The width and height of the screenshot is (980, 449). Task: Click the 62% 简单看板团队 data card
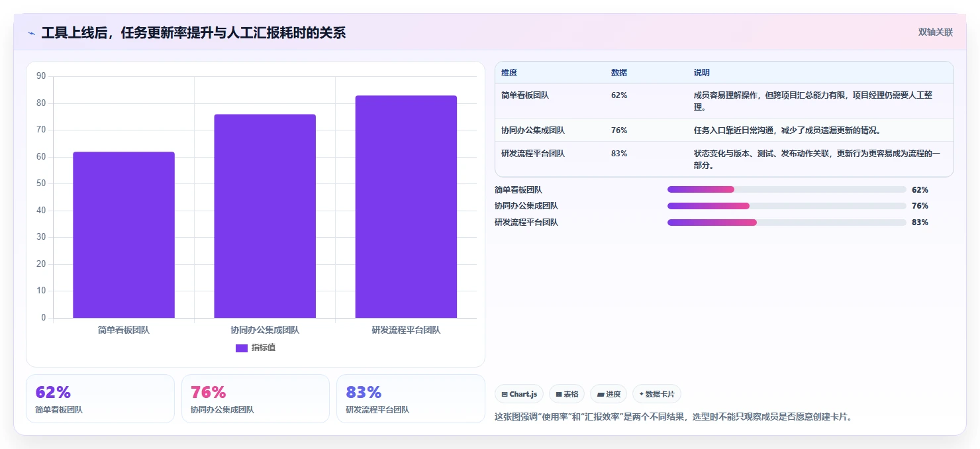click(x=100, y=399)
